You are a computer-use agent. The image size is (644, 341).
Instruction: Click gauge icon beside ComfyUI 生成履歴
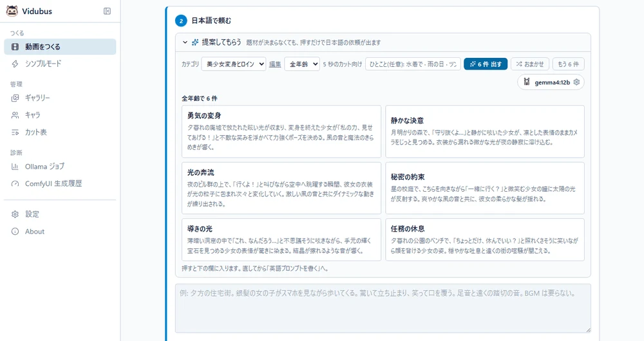[15, 184]
